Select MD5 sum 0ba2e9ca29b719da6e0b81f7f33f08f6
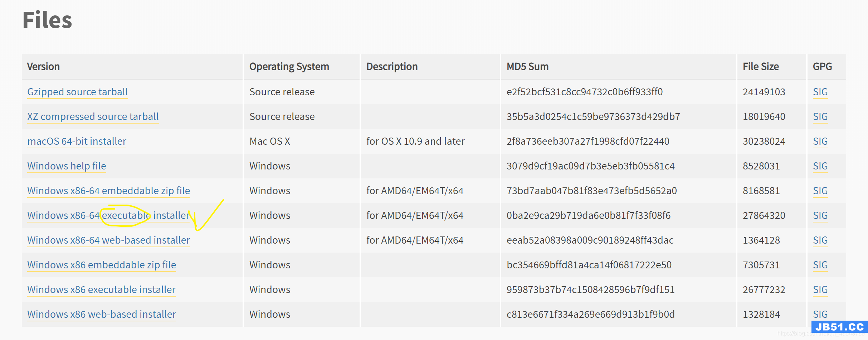Screen dimensions: 868x340 tap(589, 216)
